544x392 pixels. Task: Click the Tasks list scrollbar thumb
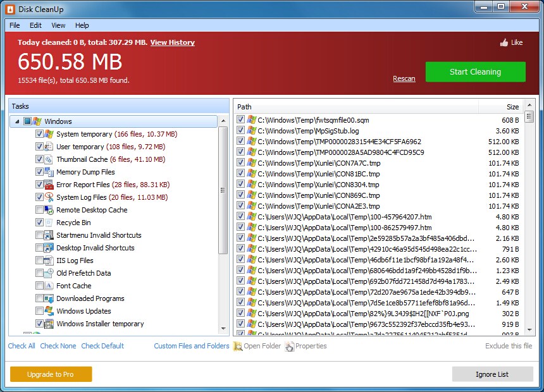point(223,190)
